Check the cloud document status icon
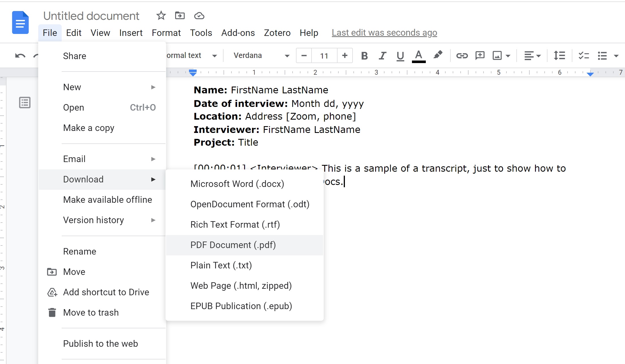The image size is (625, 364). point(199,16)
